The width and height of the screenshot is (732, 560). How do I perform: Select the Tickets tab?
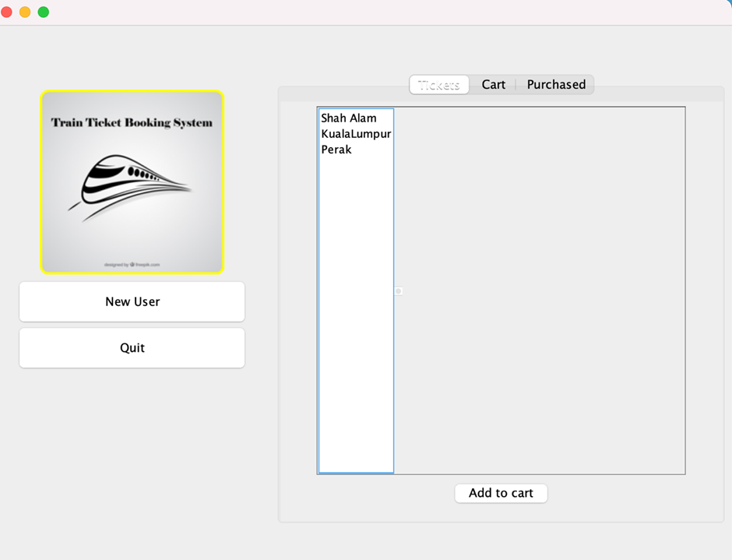[438, 86]
